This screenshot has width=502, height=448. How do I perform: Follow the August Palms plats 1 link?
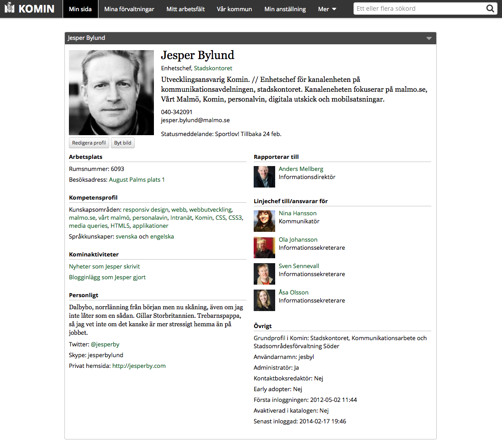tap(137, 180)
